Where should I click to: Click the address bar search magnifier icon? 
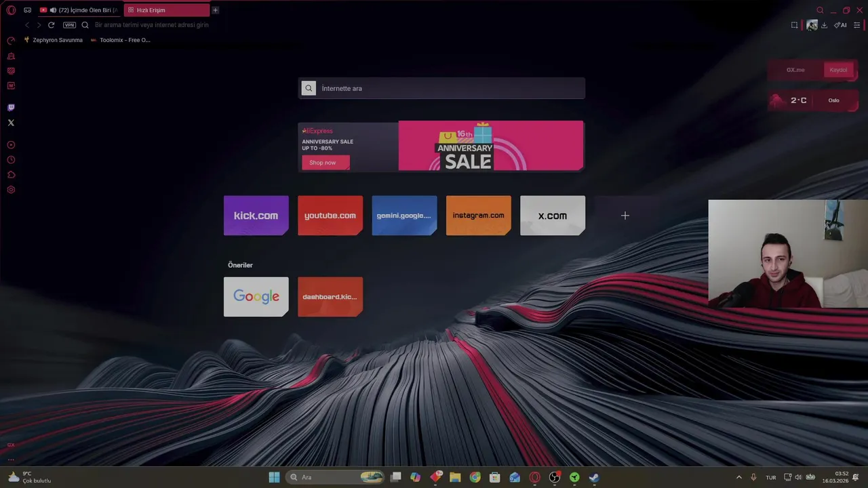pos(85,25)
